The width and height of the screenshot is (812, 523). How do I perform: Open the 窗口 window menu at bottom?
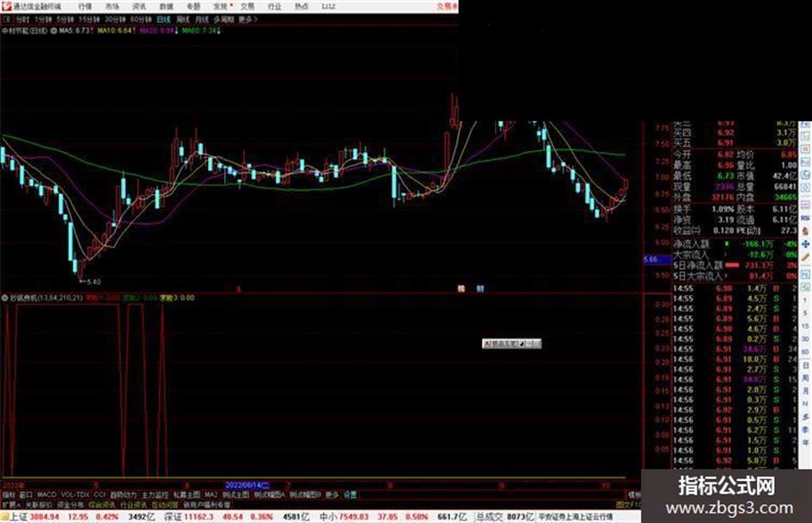click(x=26, y=495)
